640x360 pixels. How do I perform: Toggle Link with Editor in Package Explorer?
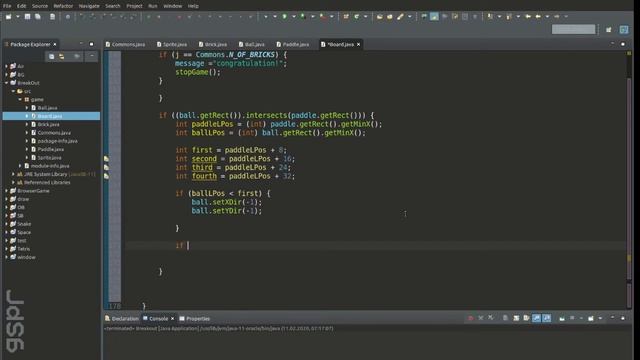(x=62, y=56)
